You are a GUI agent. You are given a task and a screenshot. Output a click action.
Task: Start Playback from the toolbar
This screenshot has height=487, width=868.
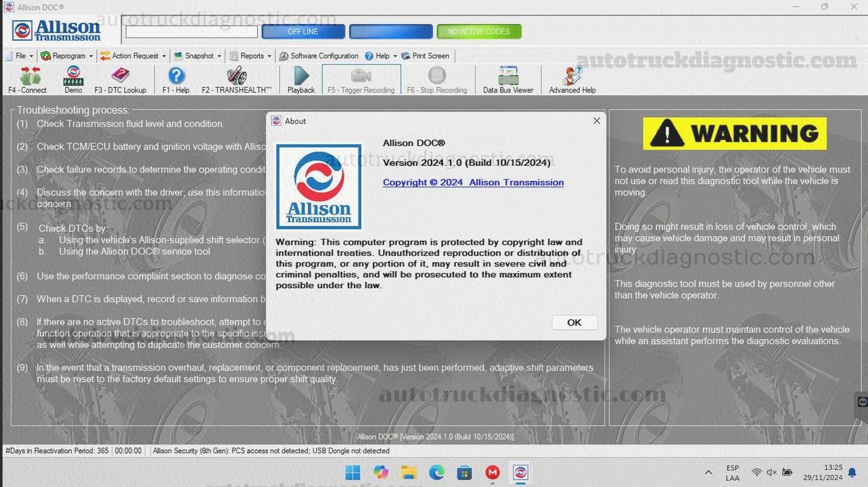301,80
